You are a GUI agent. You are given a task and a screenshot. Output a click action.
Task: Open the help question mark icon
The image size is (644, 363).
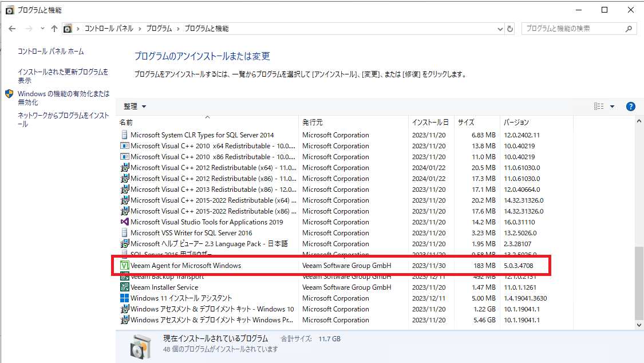(x=631, y=106)
